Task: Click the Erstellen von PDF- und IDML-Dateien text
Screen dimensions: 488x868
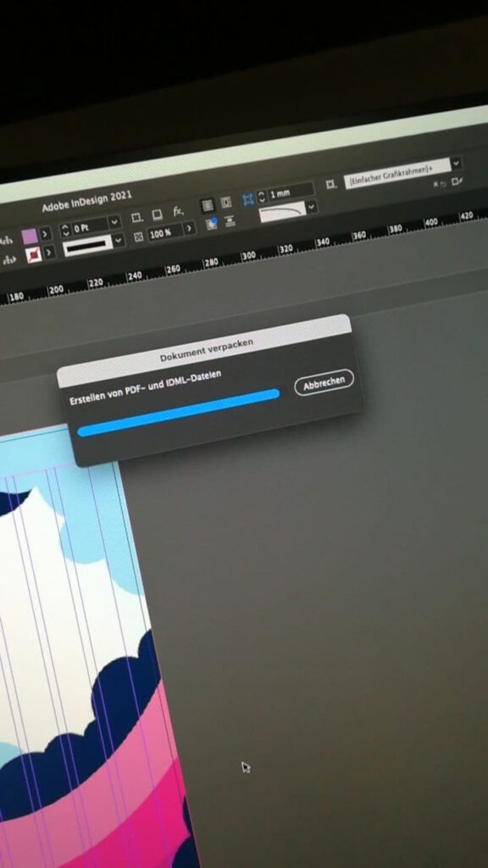Action: (146, 387)
